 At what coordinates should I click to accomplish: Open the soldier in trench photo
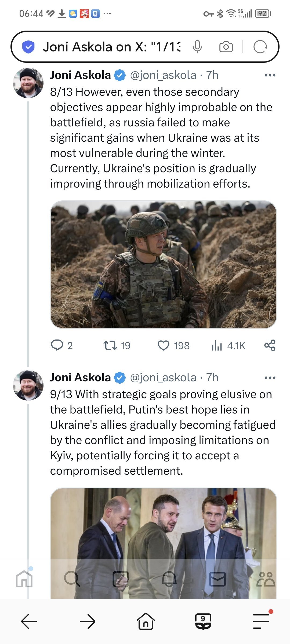click(163, 264)
